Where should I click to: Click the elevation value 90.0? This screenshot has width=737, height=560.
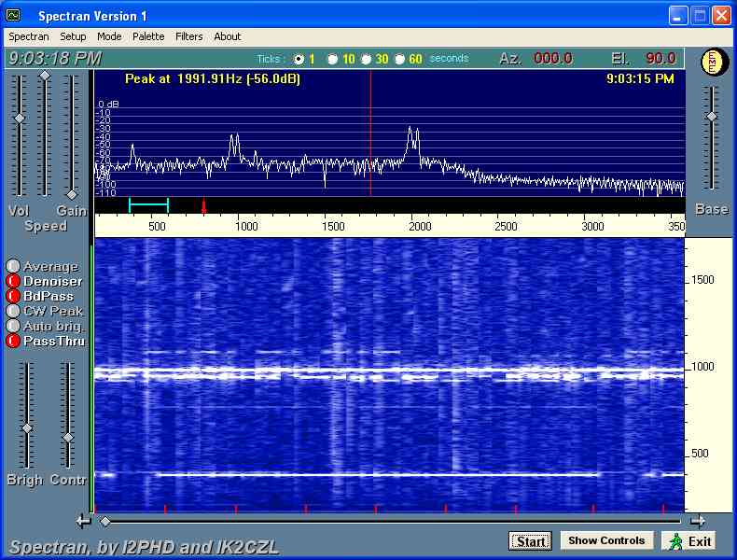(661, 59)
